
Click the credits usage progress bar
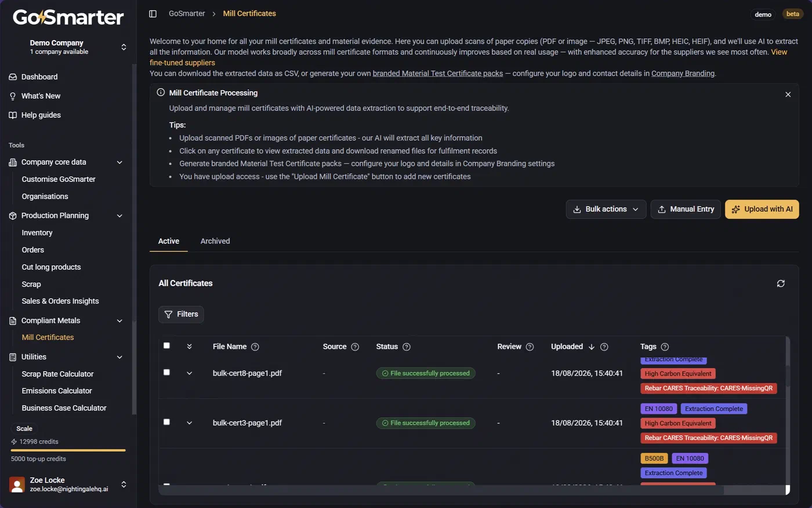coord(68,450)
